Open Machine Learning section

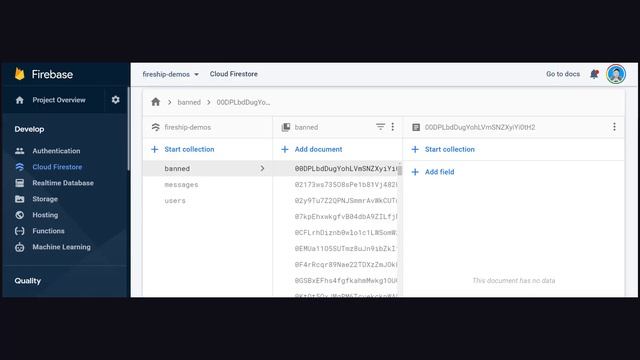tap(61, 247)
